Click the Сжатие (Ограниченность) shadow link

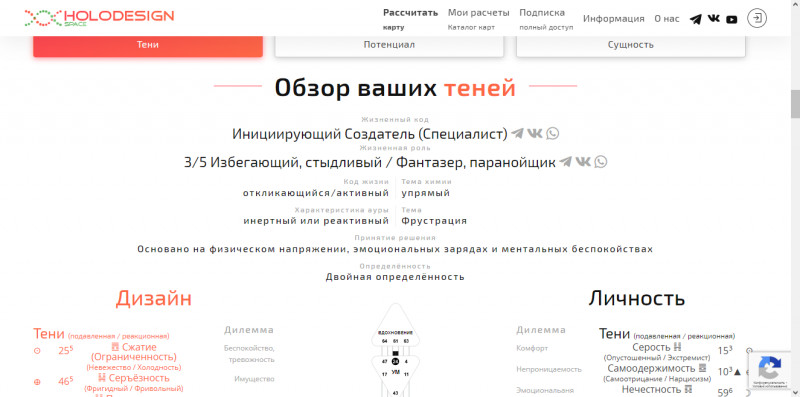coord(134,352)
